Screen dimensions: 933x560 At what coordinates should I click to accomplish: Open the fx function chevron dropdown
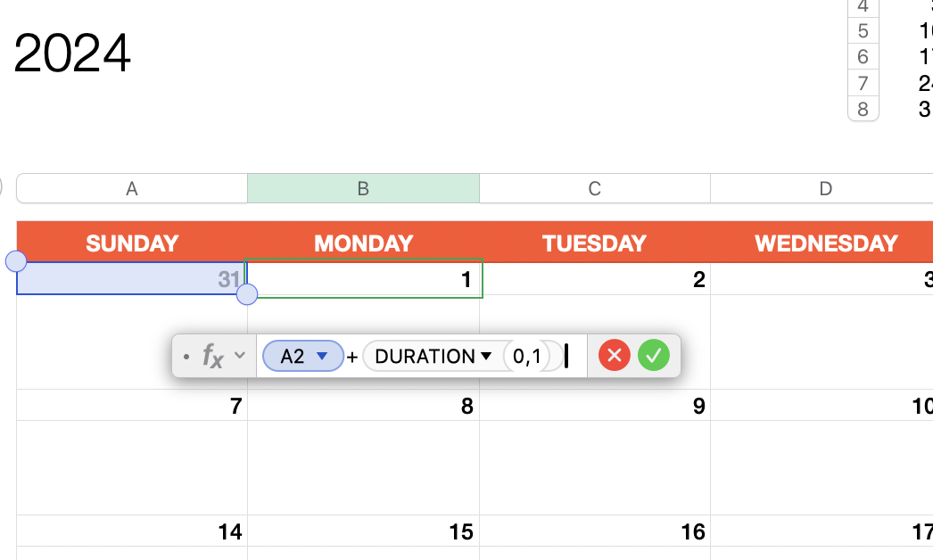point(237,355)
